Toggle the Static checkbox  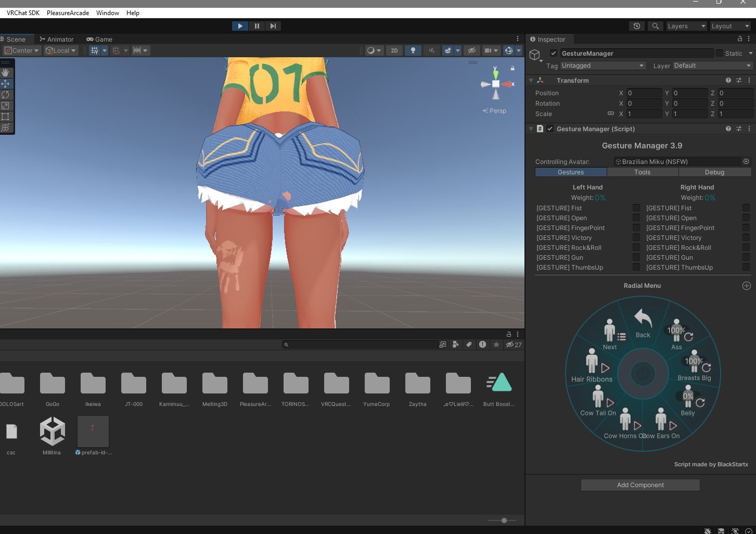720,53
